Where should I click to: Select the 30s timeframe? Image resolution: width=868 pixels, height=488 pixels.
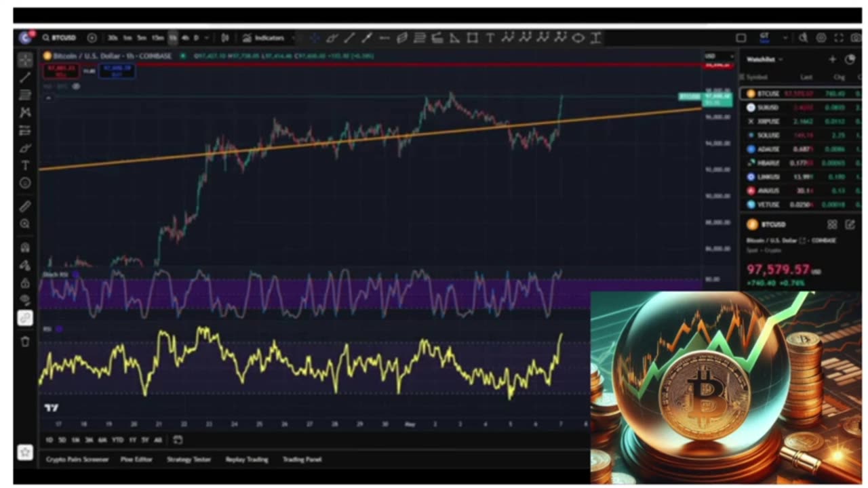point(113,38)
